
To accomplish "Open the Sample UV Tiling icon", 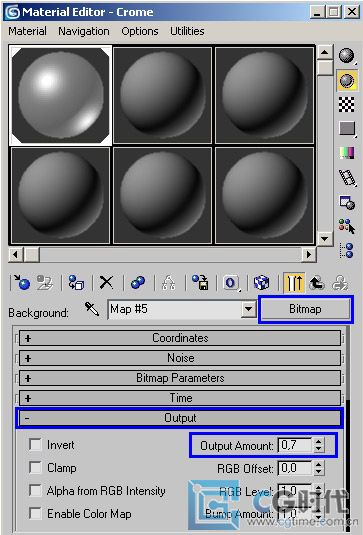I will pyautogui.click(x=347, y=129).
